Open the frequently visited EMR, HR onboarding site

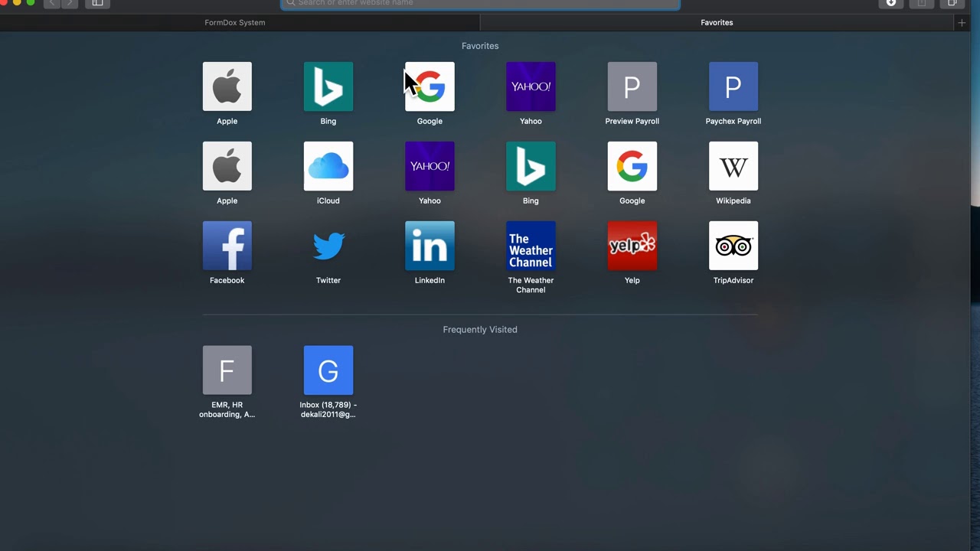point(227,370)
